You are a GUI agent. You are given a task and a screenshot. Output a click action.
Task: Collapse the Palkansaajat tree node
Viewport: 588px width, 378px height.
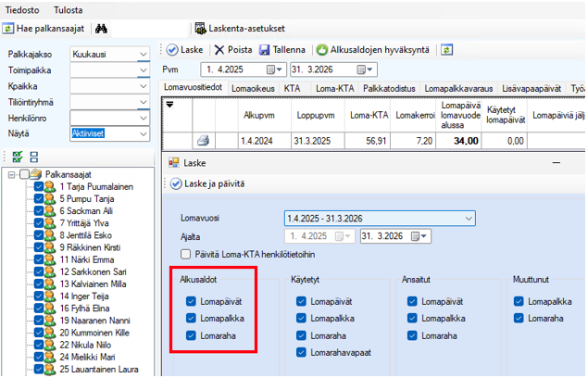point(10,174)
